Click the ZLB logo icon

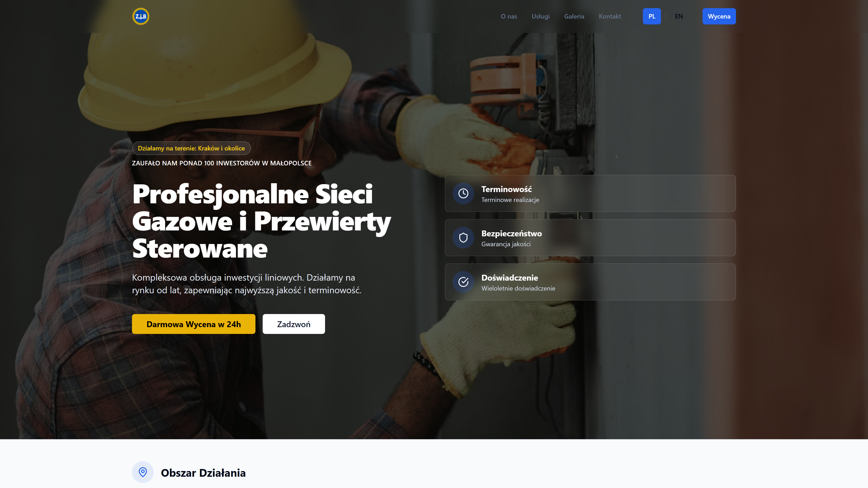[x=141, y=16]
